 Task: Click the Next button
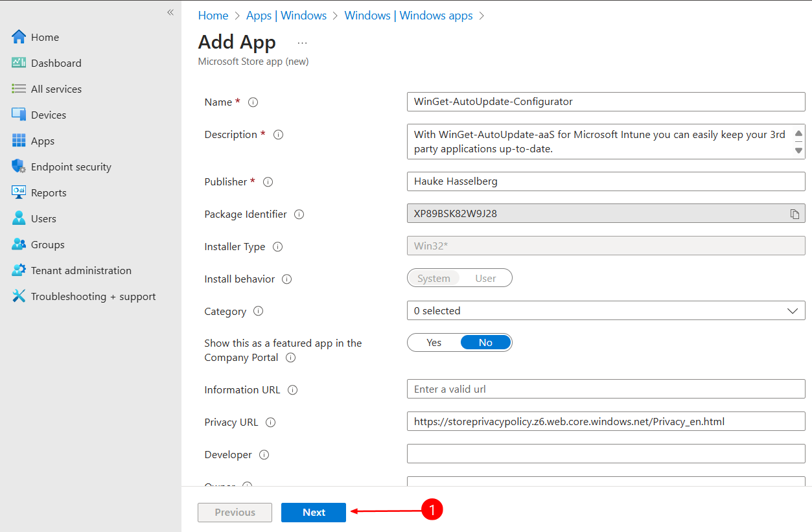[314, 513]
